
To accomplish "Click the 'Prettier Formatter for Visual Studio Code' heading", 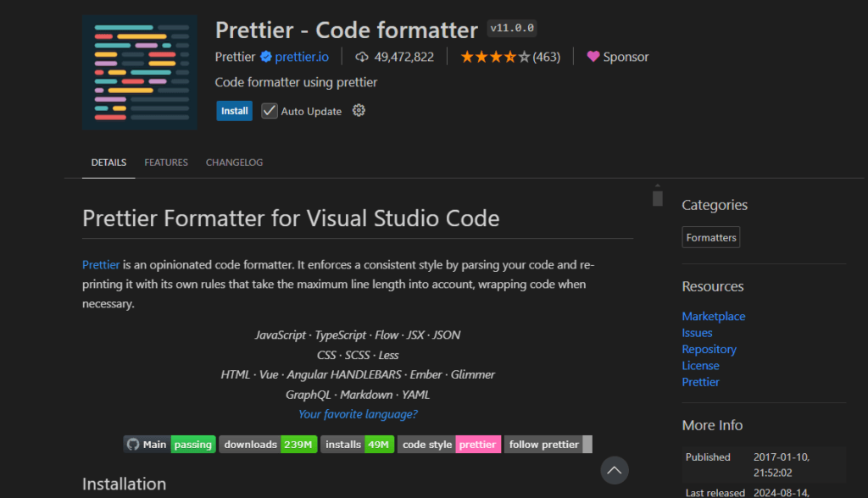I will pyautogui.click(x=291, y=218).
